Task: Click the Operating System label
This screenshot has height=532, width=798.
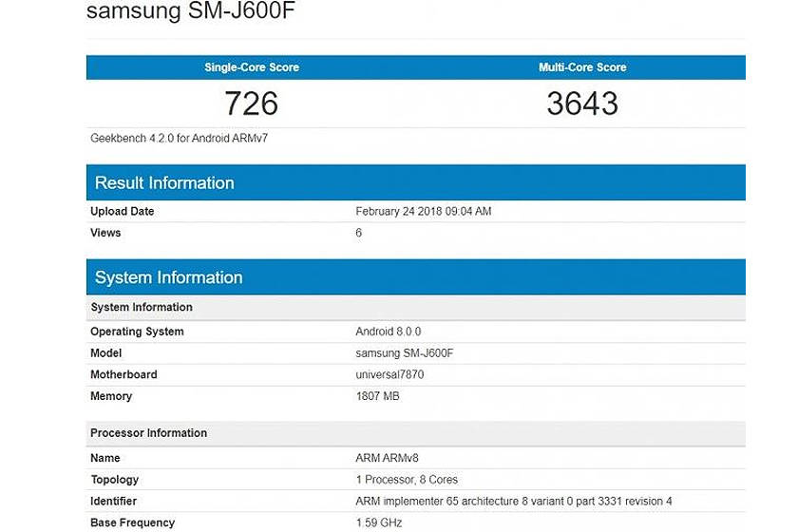Action: coord(137,332)
